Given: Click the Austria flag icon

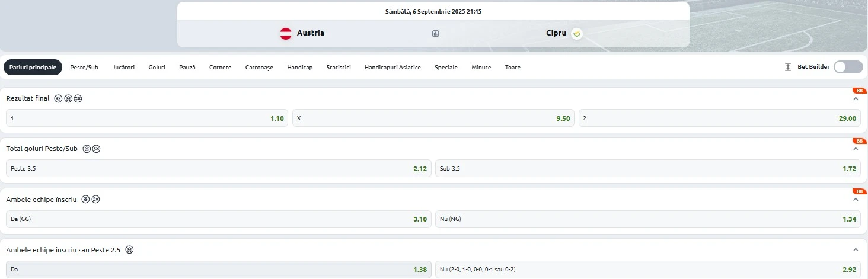Looking at the screenshot, I should tap(286, 34).
